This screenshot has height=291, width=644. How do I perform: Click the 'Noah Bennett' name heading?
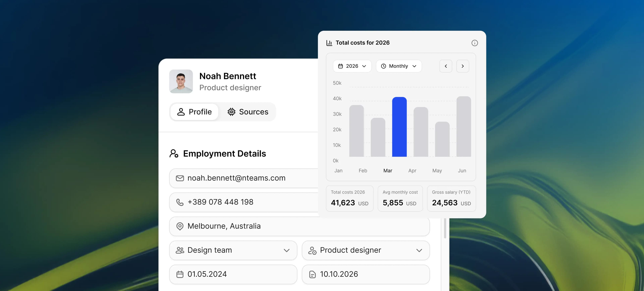pyautogui.click(x=228, y=76)
